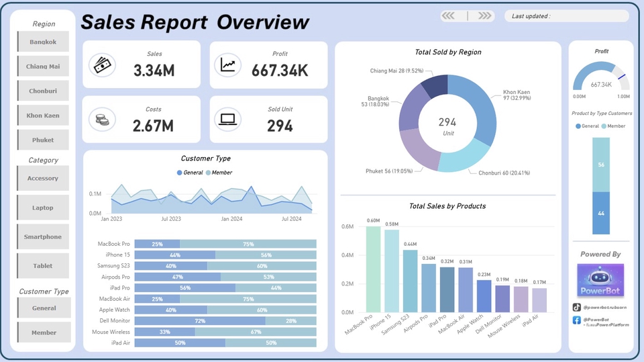644x362 pixels.
Task: Click the Sales 3.34M card value
Action: (x=154, y=71)
